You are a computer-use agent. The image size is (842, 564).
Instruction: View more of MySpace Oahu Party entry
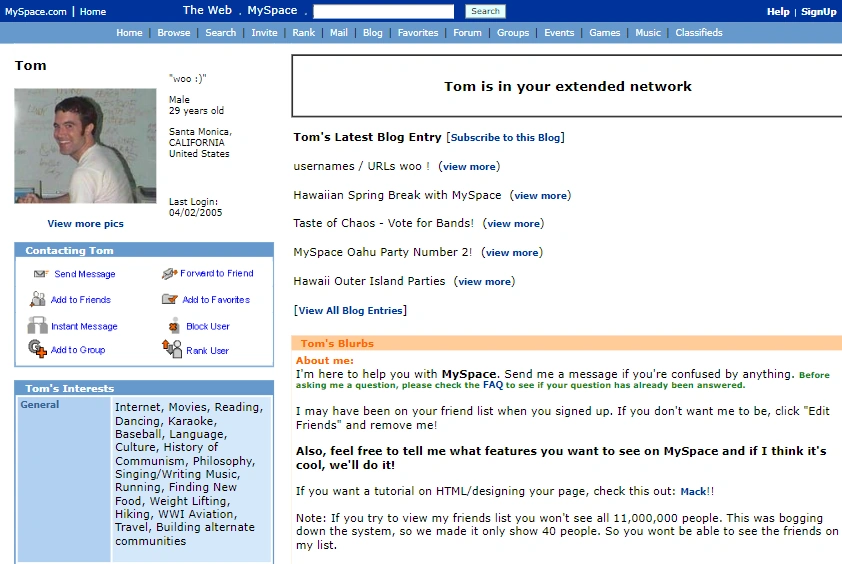point(512,252)
